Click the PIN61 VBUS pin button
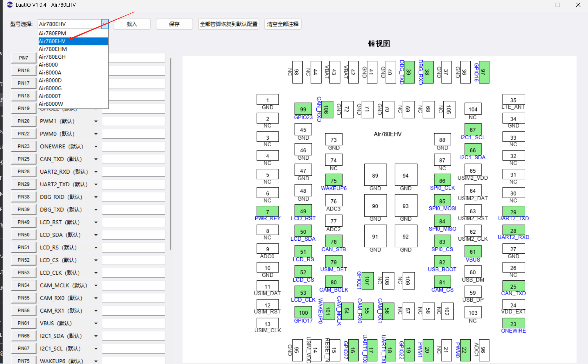 [24, 323]
